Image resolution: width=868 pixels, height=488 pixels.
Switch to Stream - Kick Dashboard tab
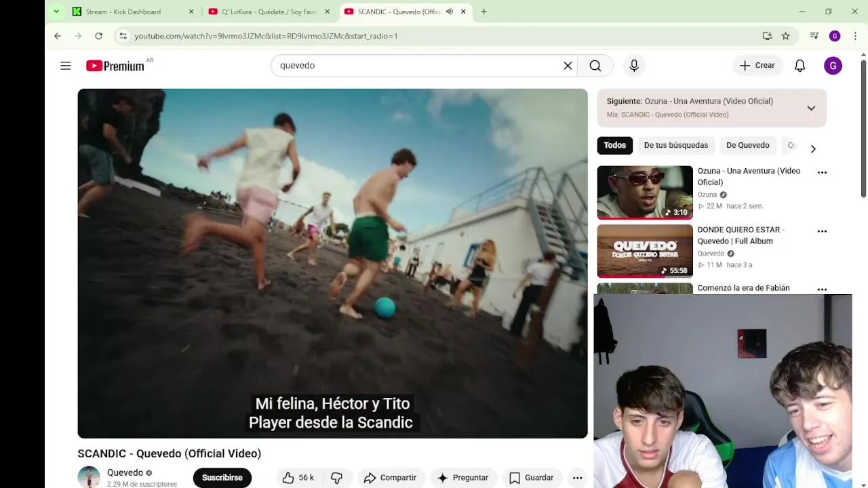tap(123, 12)
